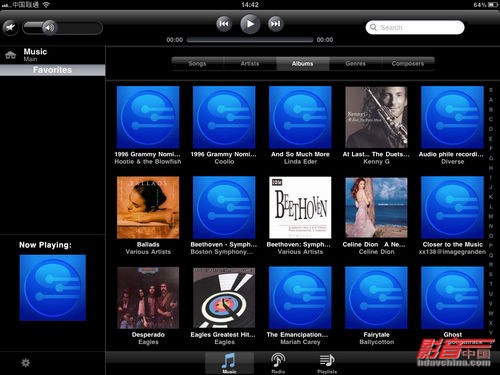
Task: Open Kenny G At Last album cover
Action: 376,117
